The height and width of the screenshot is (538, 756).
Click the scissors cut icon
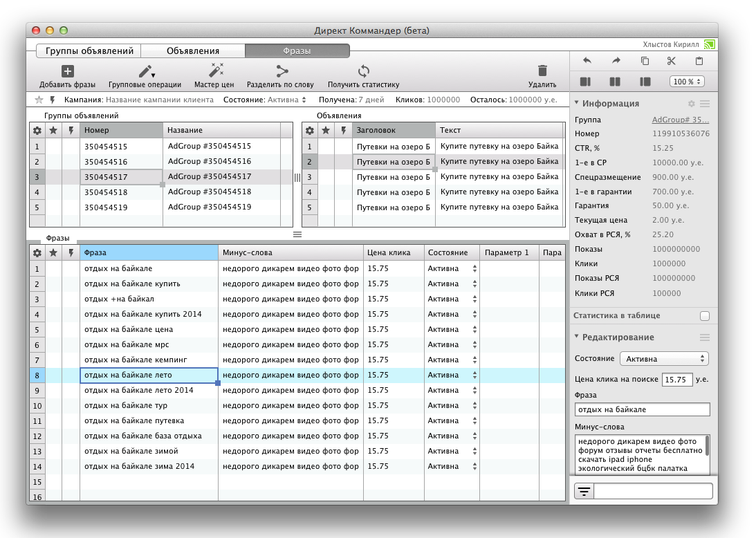(x=671, y=61)
